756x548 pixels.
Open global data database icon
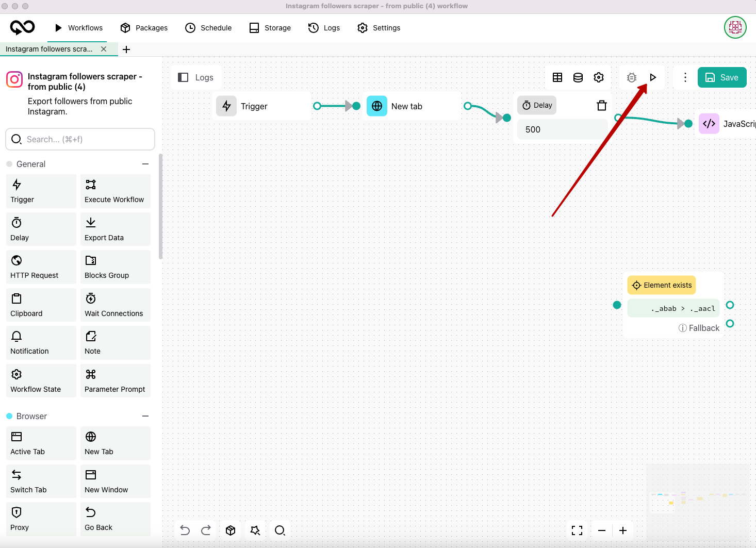pyautogui.click(x=578, y=77)
